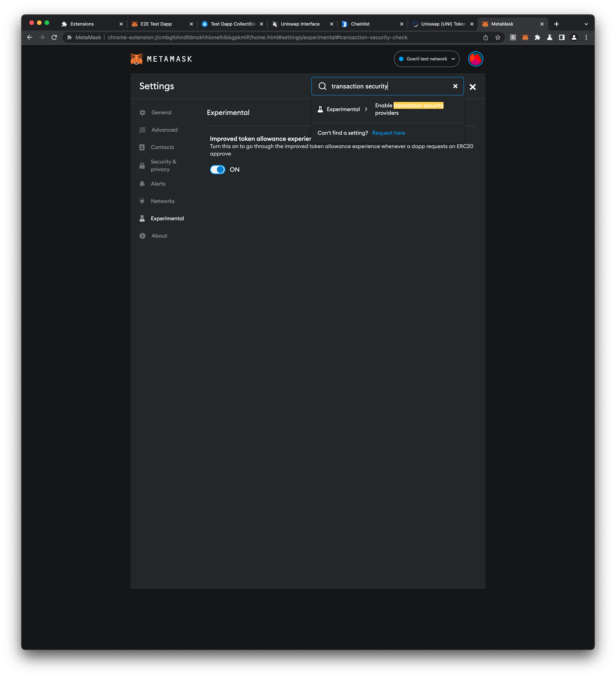Screen dimensions: 616x678
Task: Open the account avatar menu
Action: 475,59
